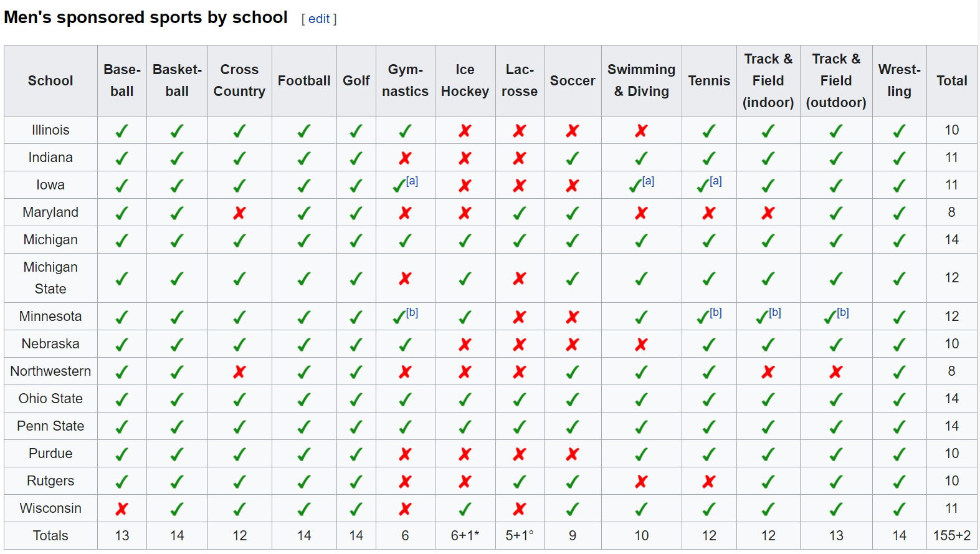Screen dimensions: 980x554
Task: Click Michigan State's total of 12
Action: pyautogui.click(x=951, y=278)
